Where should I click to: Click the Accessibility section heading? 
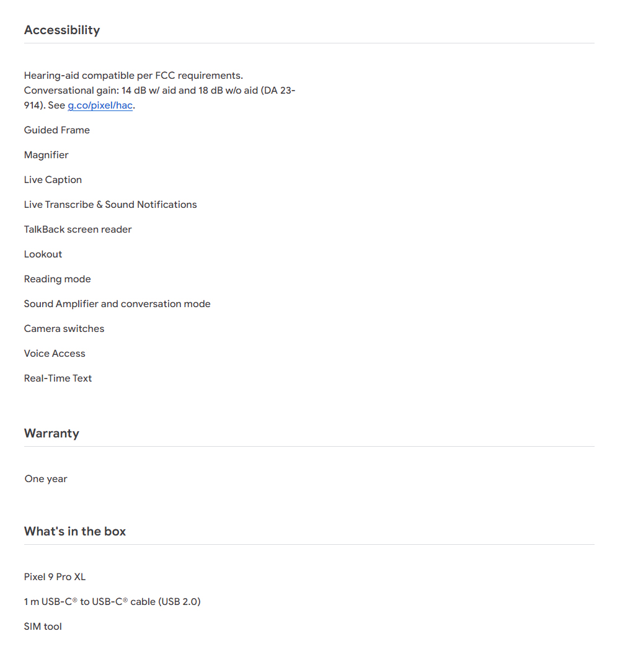(62, 30)
